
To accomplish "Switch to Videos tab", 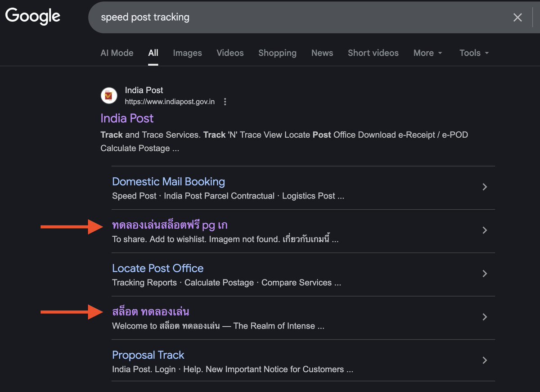I will (x=230, y=53).
